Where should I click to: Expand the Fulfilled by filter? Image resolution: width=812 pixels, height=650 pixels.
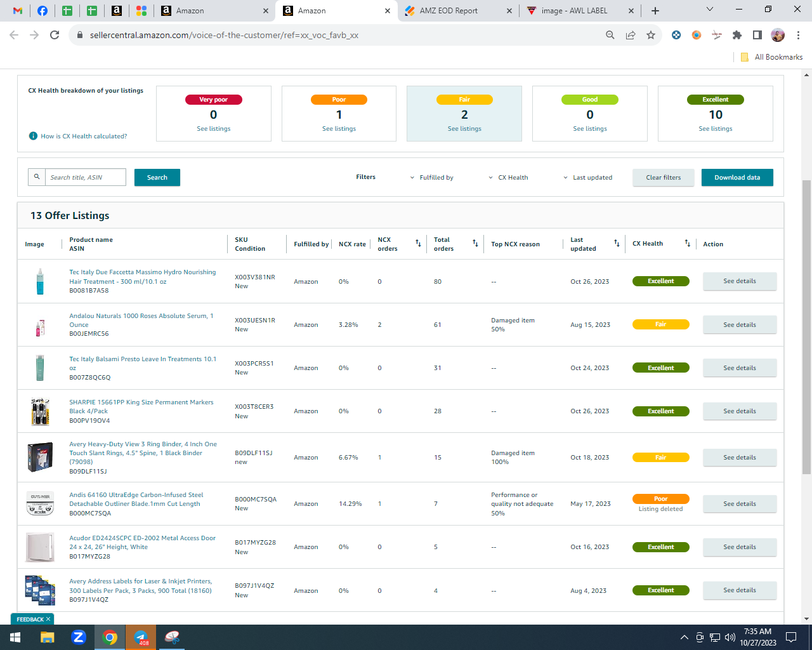click(432, 178)
